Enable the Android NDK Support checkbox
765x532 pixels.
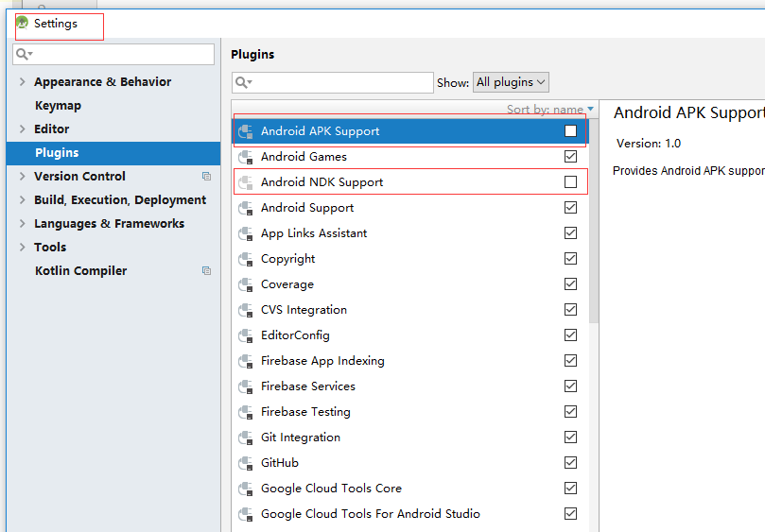570,181
